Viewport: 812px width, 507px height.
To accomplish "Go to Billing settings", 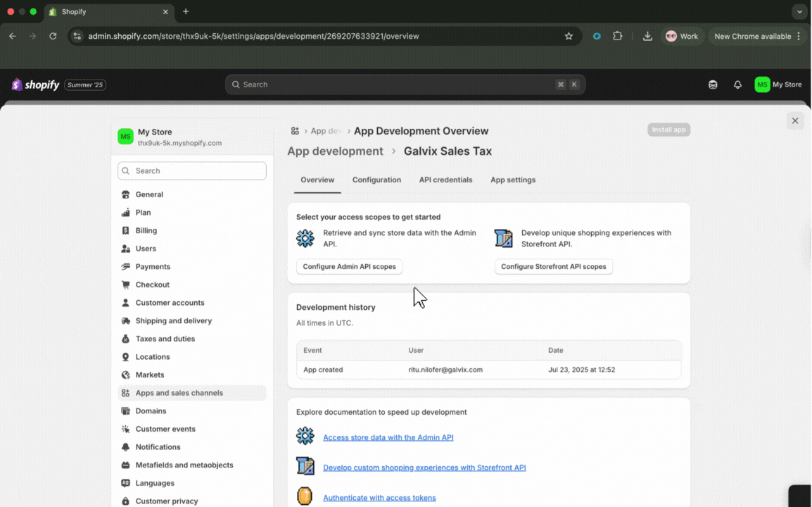I will 191,231.
